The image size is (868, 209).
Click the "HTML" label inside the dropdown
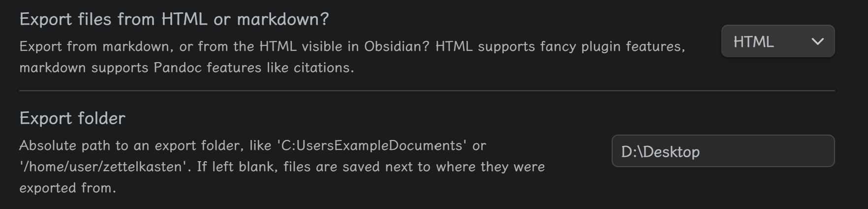pyautogui.click(x=753, y=42)
